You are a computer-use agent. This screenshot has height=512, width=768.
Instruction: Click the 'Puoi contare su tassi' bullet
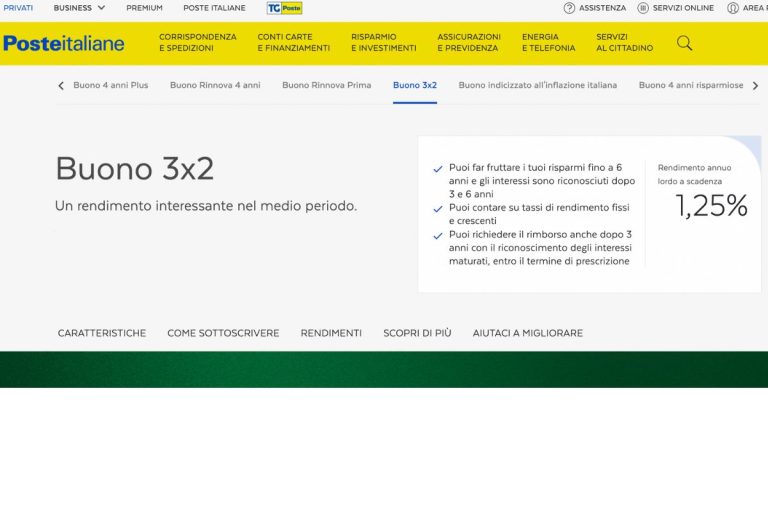pos(539,214)
